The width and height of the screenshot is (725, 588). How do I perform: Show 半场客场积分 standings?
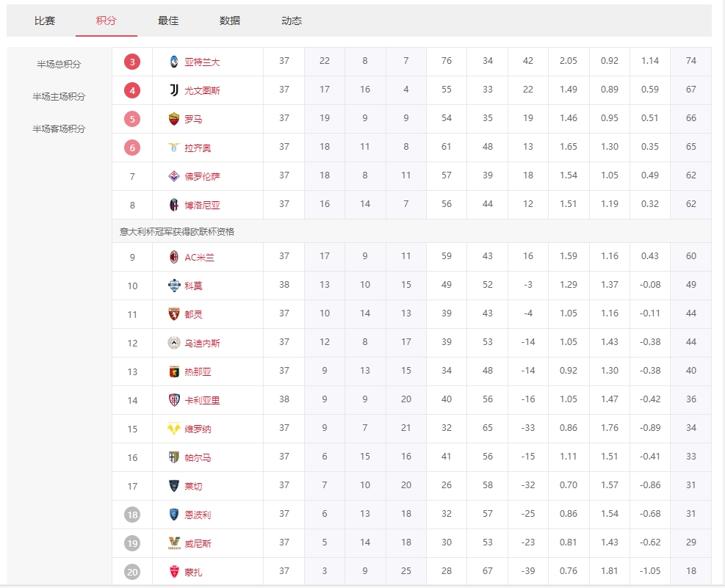(59, 128)
